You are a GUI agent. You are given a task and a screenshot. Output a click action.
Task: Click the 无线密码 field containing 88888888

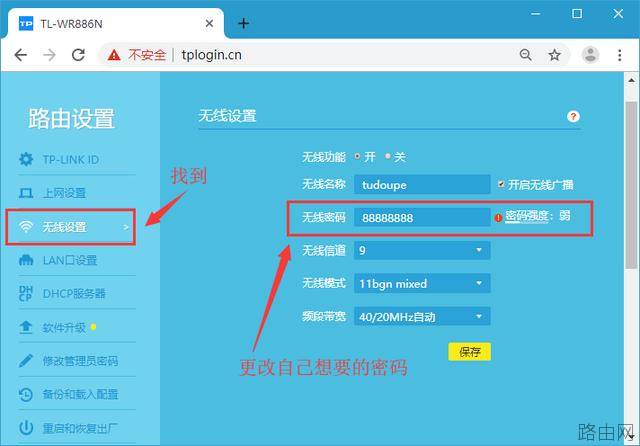pos(422,217)
